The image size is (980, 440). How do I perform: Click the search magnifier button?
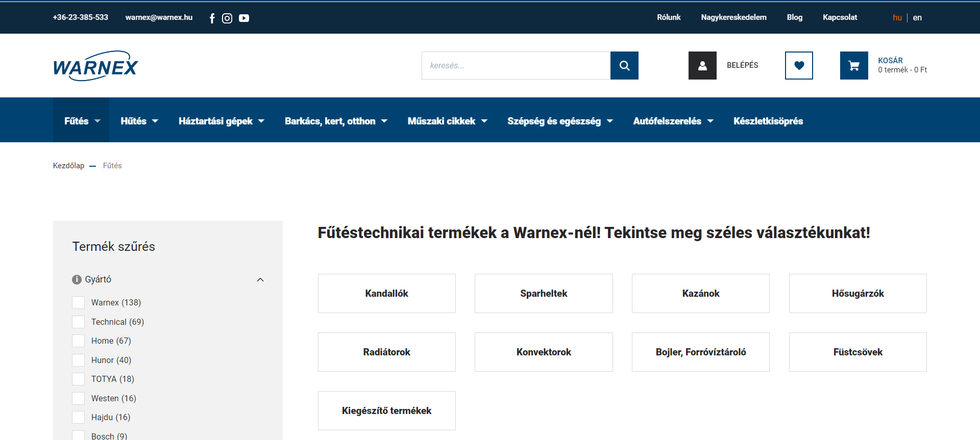[624, 65]
